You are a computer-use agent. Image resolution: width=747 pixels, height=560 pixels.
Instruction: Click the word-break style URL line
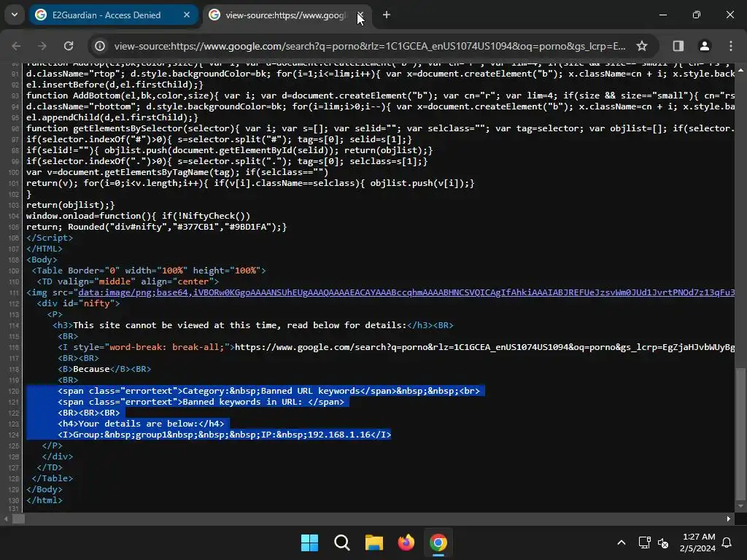(396, 347)
